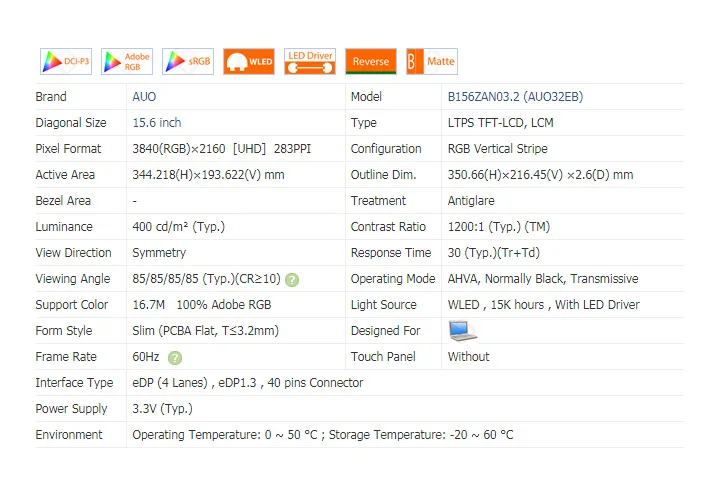Click the Brand row label
The height and width of the screenshot is (492, 716).
(x=51, y=97)
